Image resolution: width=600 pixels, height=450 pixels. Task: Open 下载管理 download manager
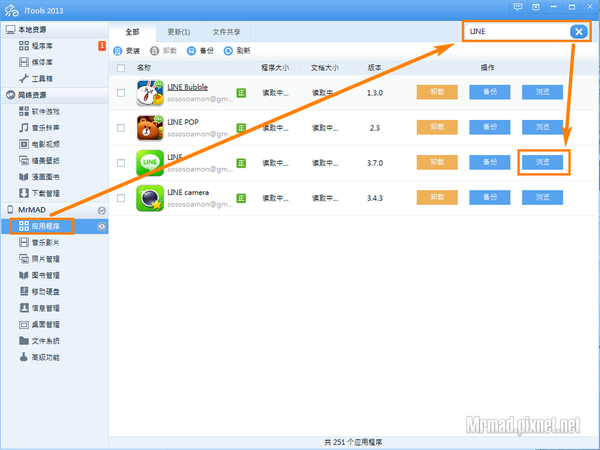coord(39,193)
